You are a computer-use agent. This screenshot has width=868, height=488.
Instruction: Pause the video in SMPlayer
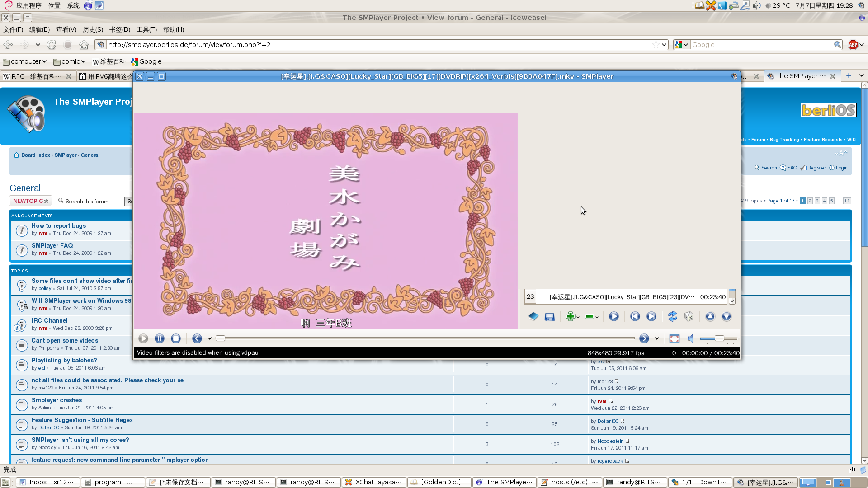click(160, 338)
